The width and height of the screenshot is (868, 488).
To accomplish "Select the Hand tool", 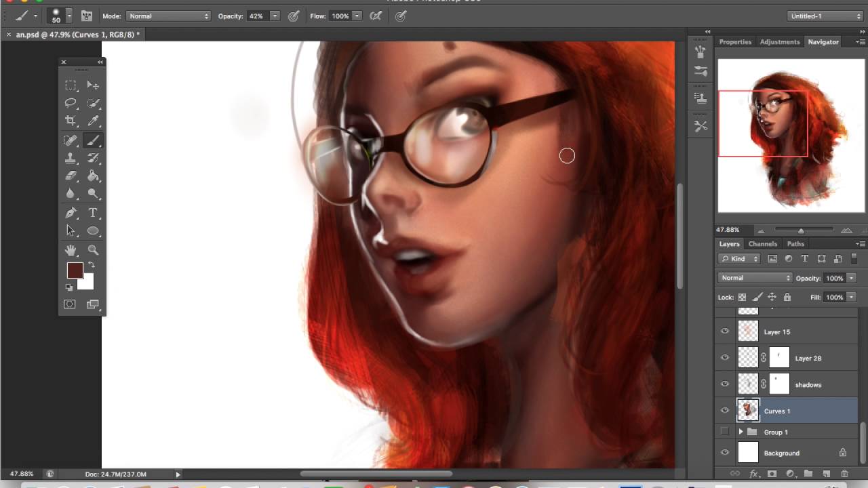I will (x=71, y=250).
